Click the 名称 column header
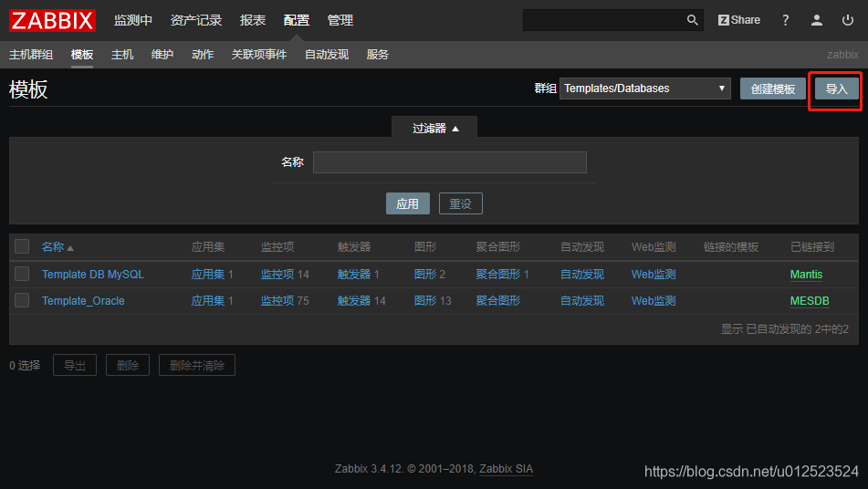Screen dimensions: 868x489 (53, 247)
